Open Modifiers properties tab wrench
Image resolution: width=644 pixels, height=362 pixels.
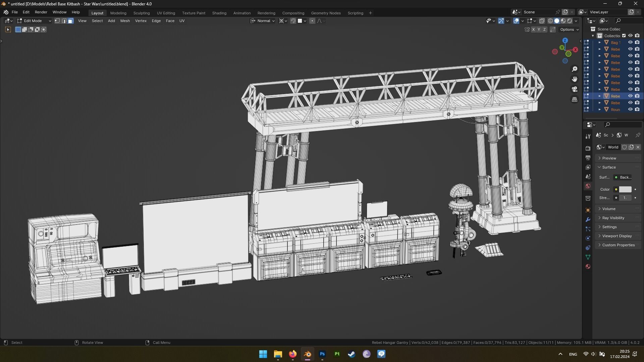[x=588, y=220]
